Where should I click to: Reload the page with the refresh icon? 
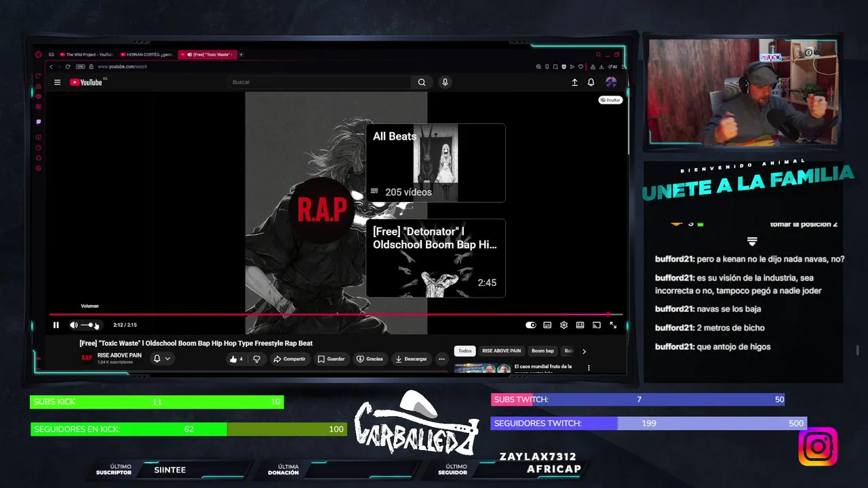click(x=68, y=66)
